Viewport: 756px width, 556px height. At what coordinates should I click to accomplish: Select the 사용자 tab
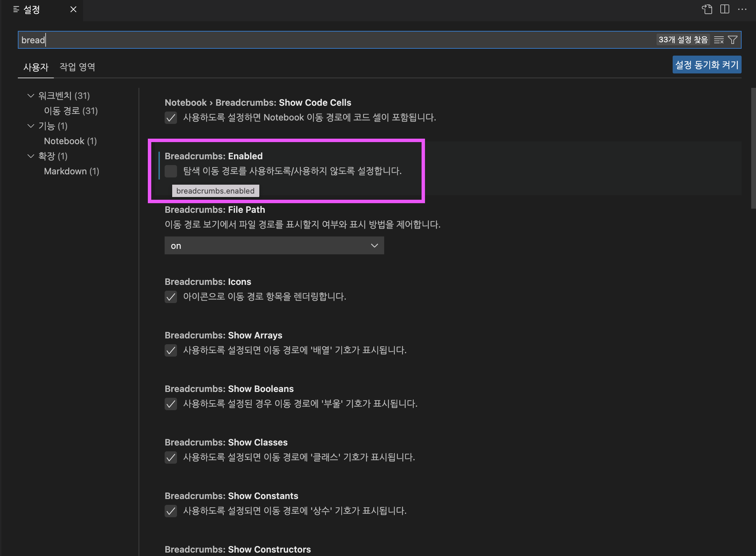coord(36,67)
